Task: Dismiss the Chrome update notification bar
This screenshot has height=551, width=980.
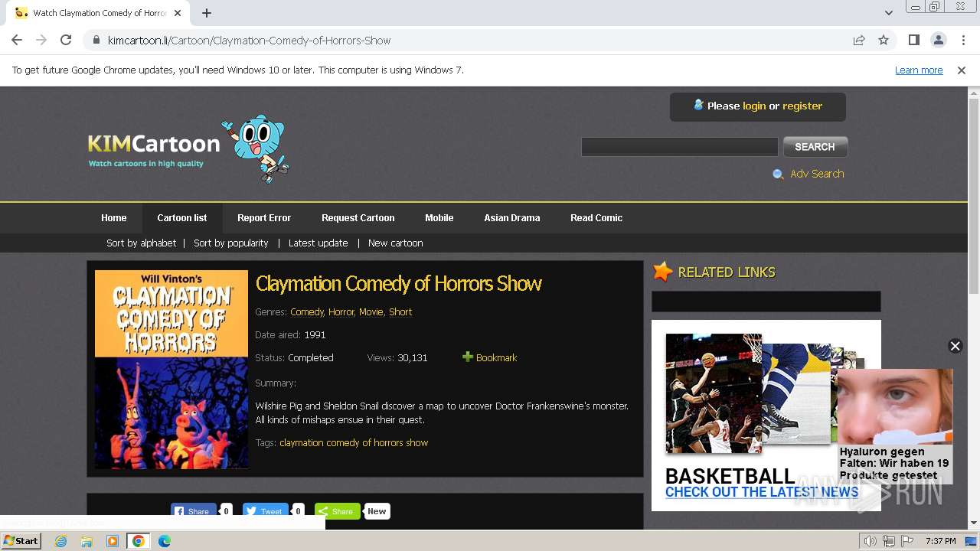Action: click(962, 70)
